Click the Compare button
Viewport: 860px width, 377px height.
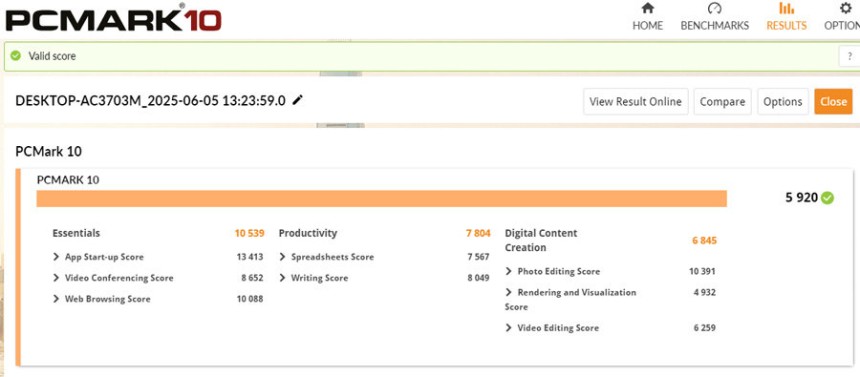coord(722,102)
